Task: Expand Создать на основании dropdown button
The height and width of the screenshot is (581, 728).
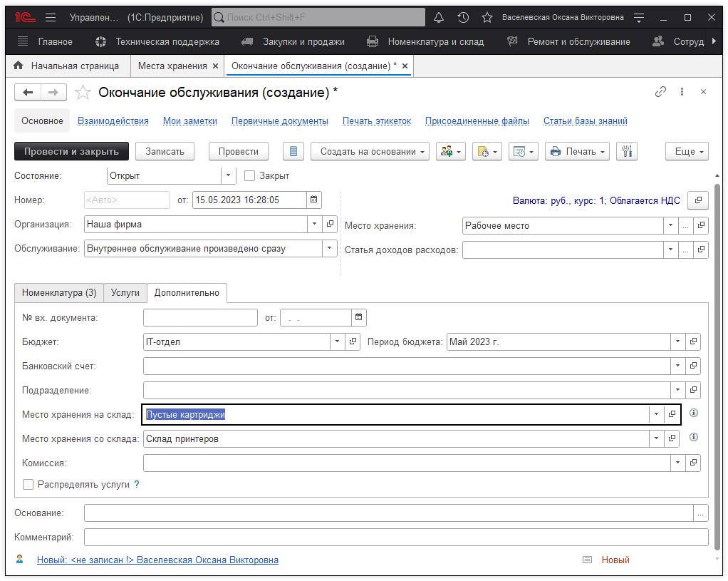Action: (370, 151)
